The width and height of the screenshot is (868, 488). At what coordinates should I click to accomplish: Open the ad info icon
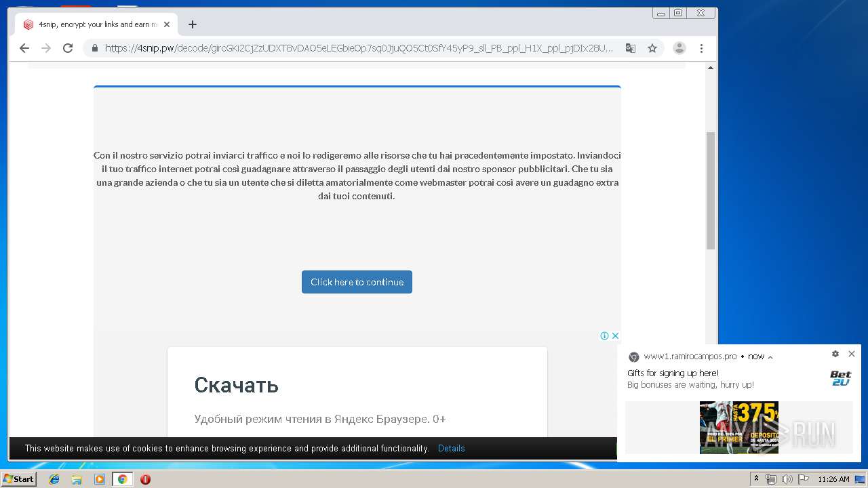point(604,335)
